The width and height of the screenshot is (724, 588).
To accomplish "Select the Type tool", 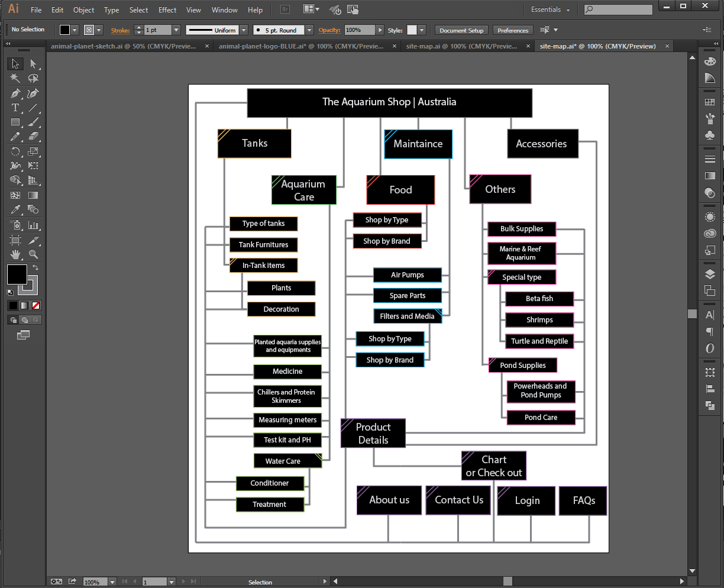I will [x=15, y=108].
